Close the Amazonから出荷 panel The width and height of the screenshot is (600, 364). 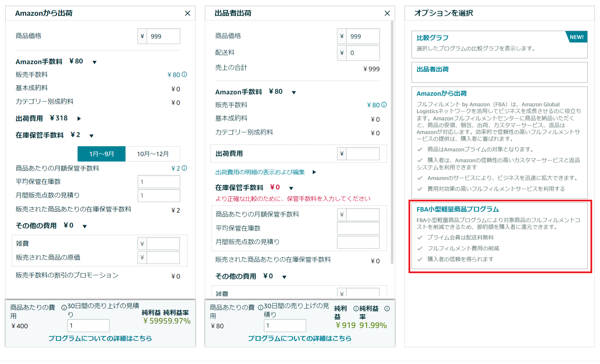click(x=187, y=13)
